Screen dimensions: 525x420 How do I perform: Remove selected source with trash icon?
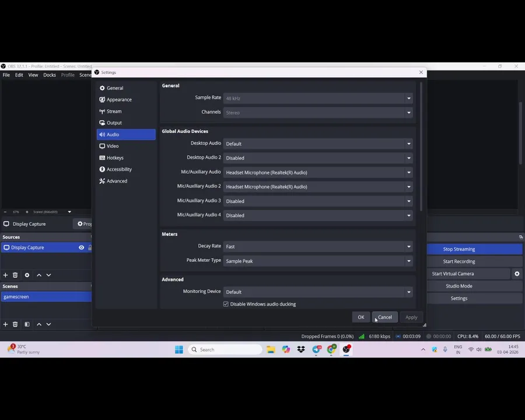point(15,275)
